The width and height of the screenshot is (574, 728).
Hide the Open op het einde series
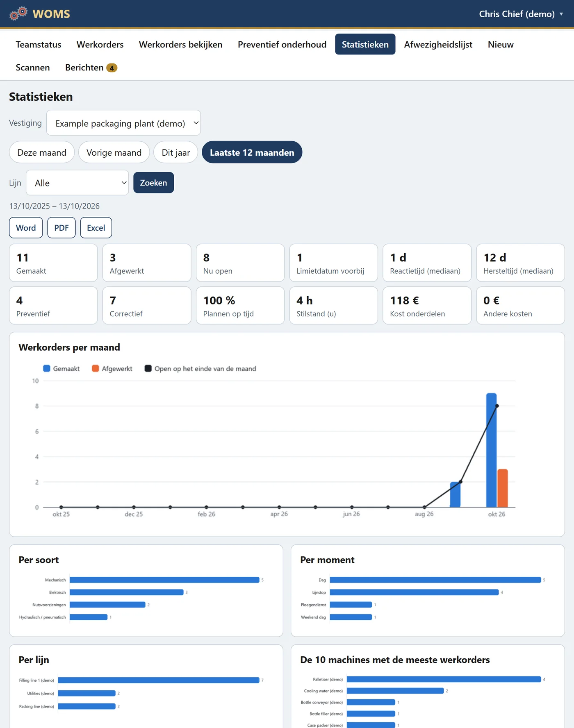click(x=200, y=368)
